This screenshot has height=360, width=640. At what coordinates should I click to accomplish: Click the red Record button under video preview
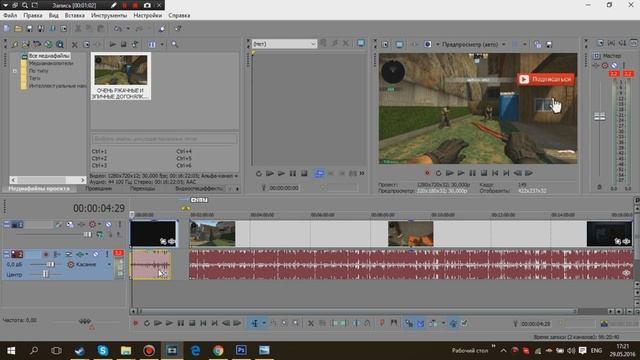(x=427, y=173)
